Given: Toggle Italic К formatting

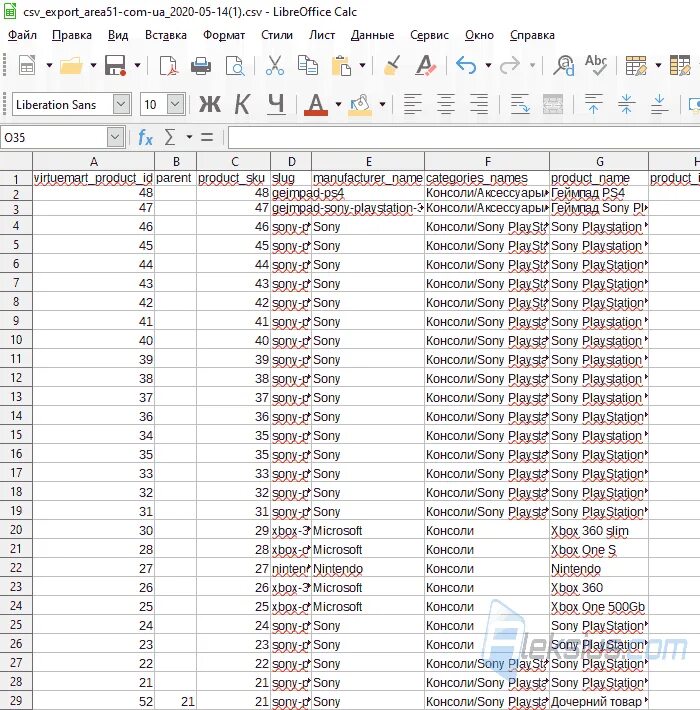Looking at the screenshot, I should click(242, 104).
